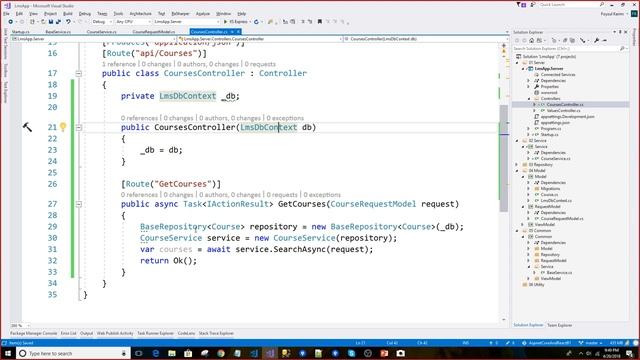
Task: Click '0 references' CodeLens above the constructor
Action: (x=139, y=118)
